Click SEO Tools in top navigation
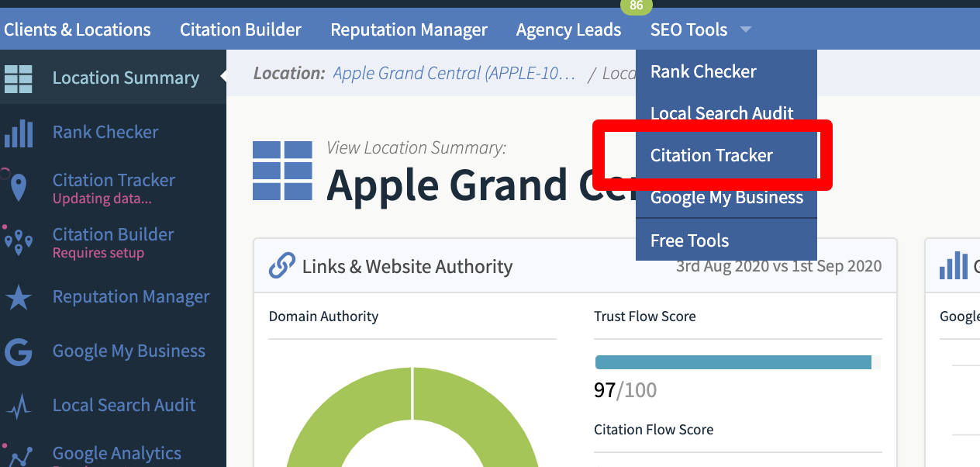Viewport: 980px width, 467px height. pos(689,30)
